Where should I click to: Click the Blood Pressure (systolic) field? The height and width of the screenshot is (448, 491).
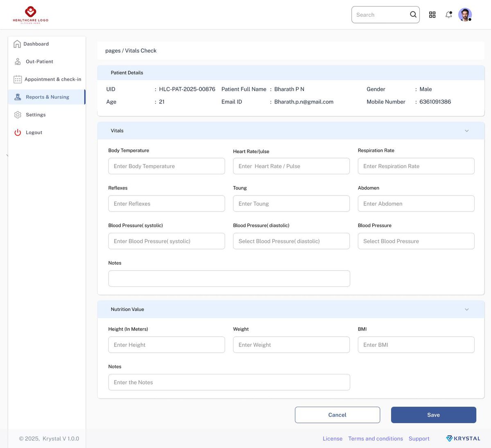(x=167, y=241)
